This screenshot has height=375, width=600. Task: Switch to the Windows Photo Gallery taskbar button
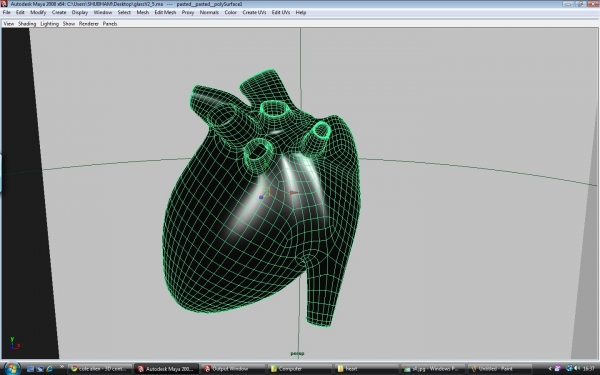[432, 369]
